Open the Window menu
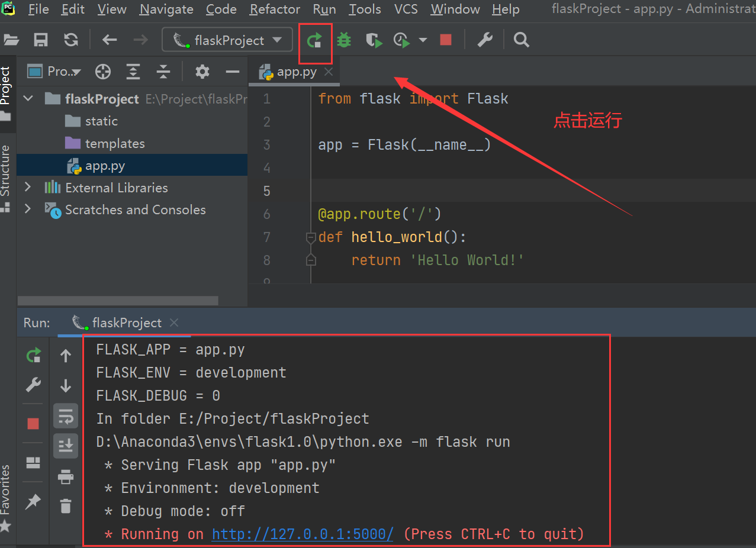Screen dimensions: 756x548 tap(455, 9)
